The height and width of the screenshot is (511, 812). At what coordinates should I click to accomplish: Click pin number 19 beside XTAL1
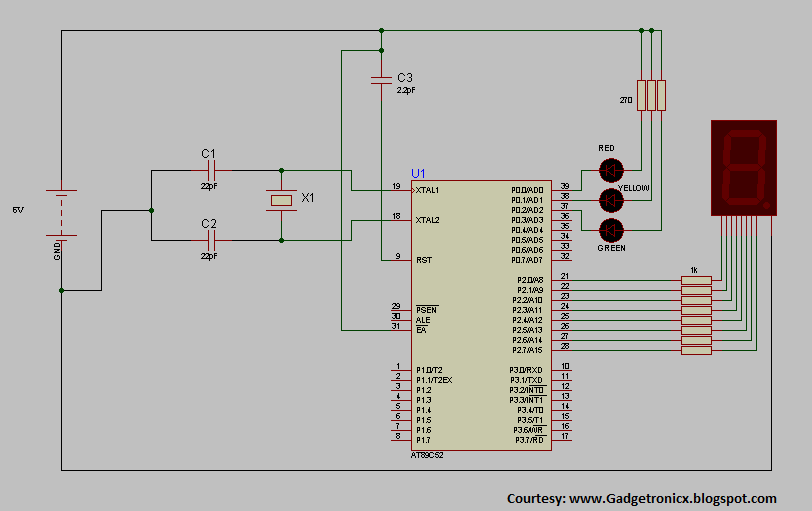click(x=396, y=186)
